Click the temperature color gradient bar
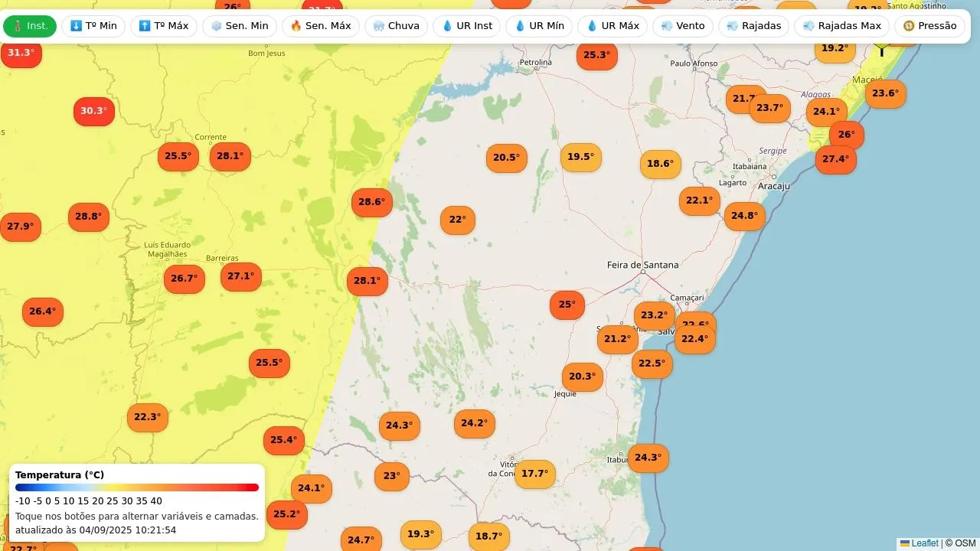Viewport: 980px width, 551px height. point(137,487)
